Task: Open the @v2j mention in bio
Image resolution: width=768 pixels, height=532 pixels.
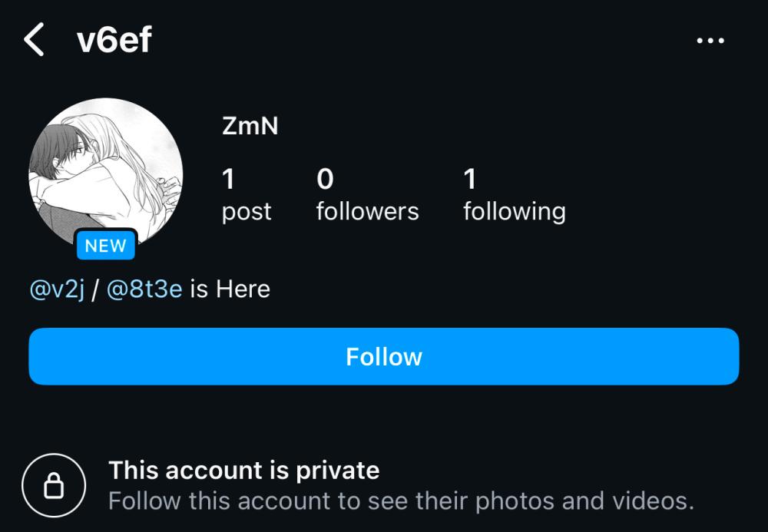Action: coord(58,289)
